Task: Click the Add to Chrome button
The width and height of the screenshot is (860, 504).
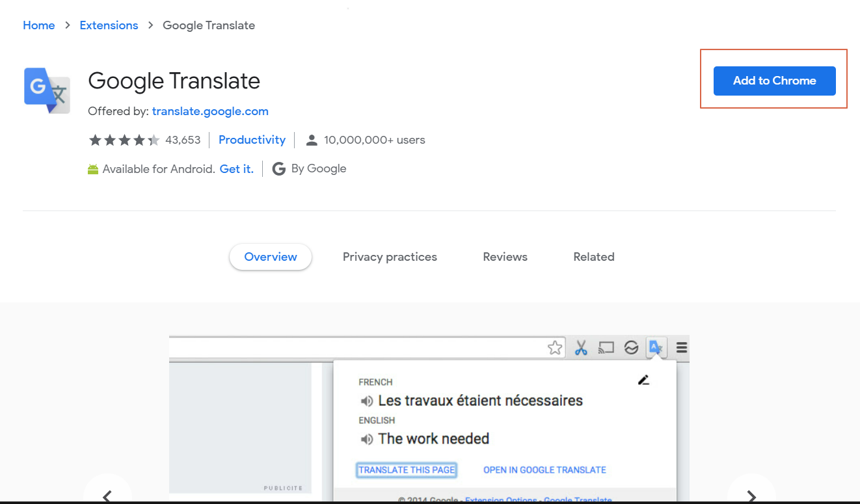Action: point(774,81)
